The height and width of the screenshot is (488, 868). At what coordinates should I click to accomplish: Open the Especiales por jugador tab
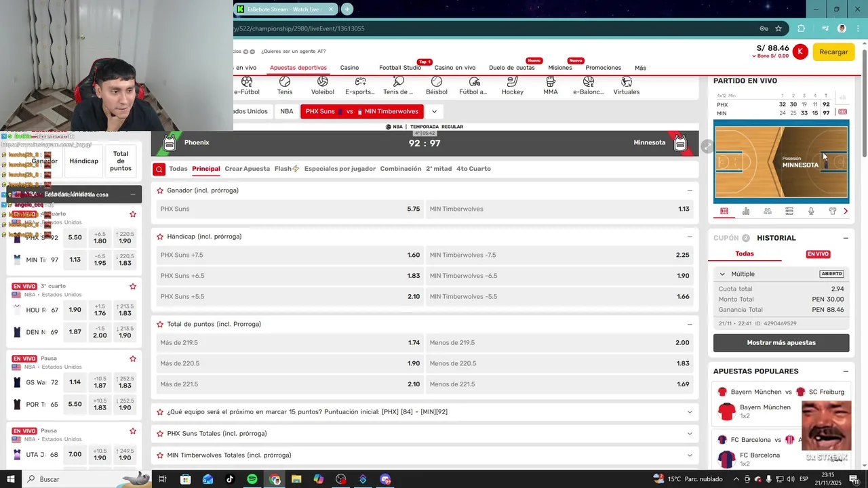point(340,169)
